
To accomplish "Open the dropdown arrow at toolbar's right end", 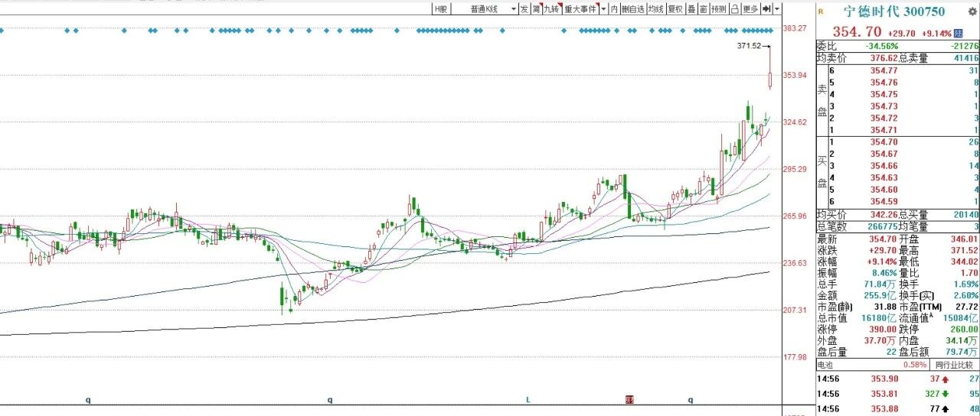I will (778, 9).
